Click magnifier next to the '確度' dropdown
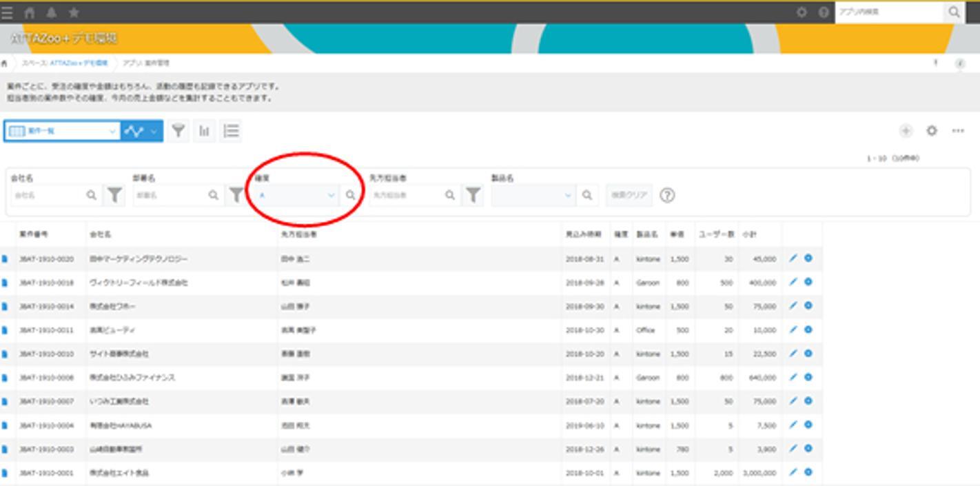 (350, 195)
